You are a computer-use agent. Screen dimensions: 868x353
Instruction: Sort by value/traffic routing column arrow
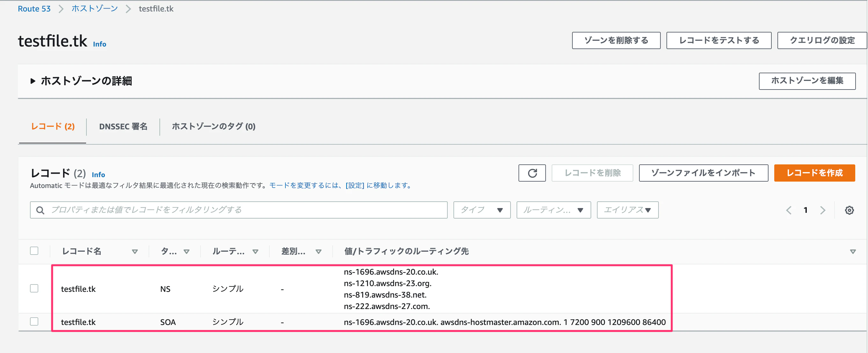(x=853, y=251)
